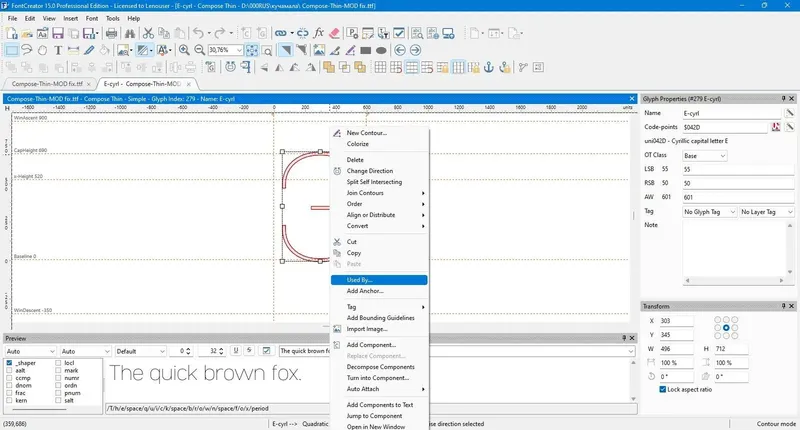The width and height of the screenshot is (800, 430).
Task: Select the rectangle selection tool
Action: point(12,50)
